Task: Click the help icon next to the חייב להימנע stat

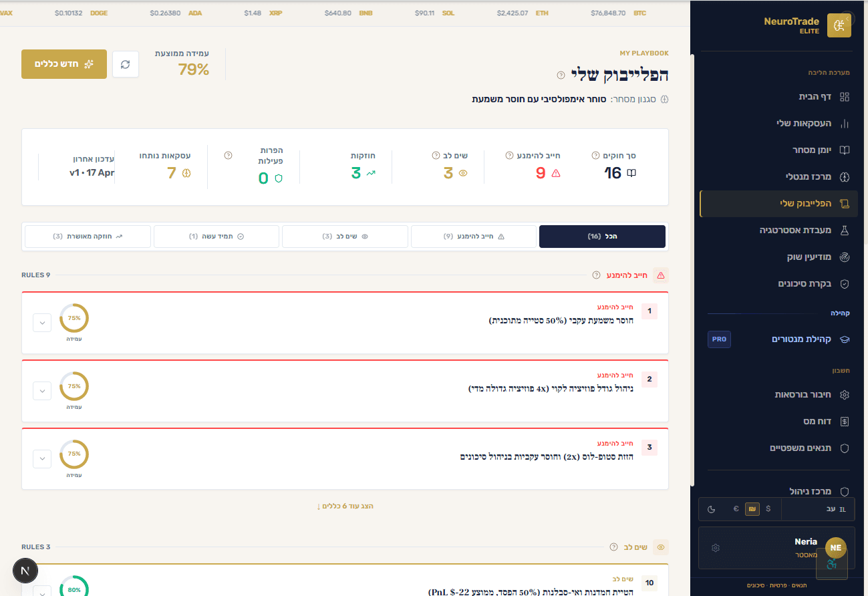Action: [509, 156]
